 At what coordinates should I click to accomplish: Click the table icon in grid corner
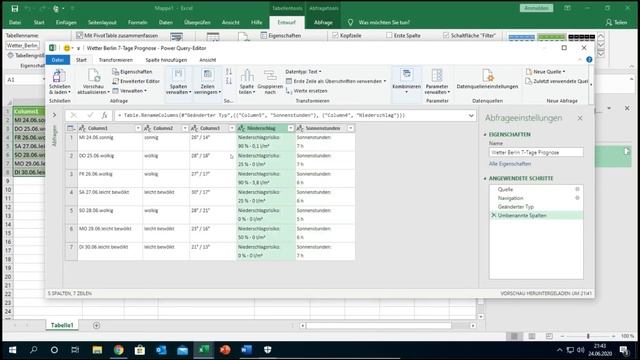point(71,128)
